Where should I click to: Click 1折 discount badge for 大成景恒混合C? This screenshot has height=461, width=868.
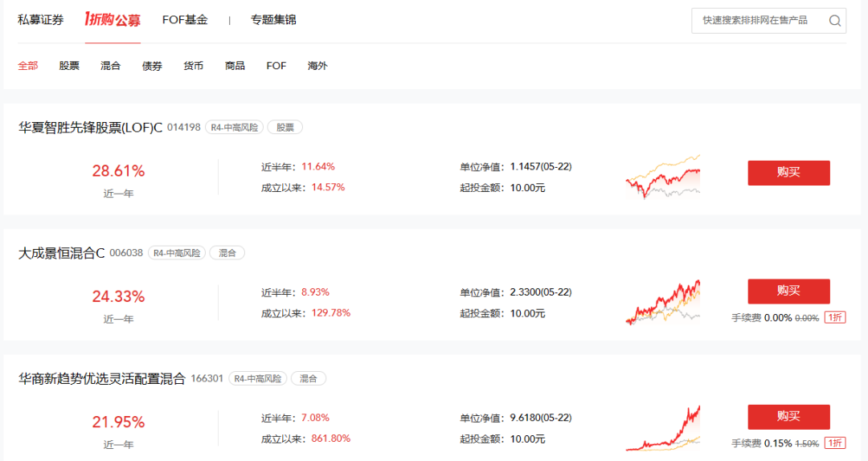(x=835, y=318)
